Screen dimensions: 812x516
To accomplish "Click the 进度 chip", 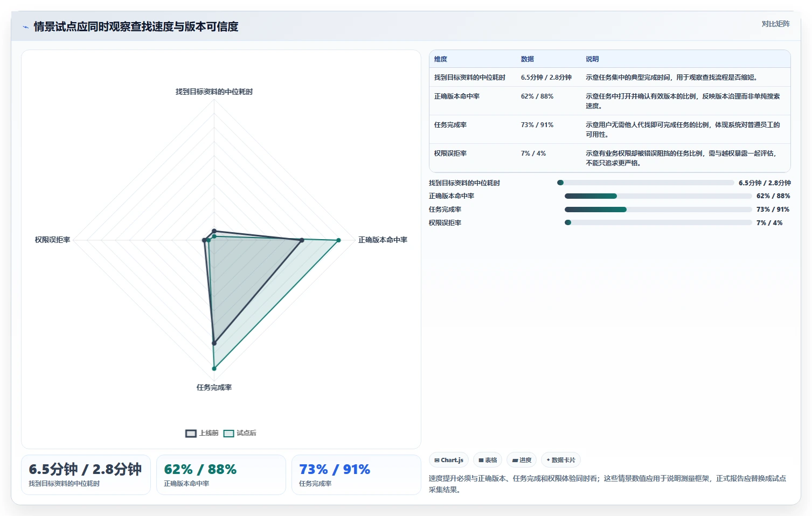I will tap(522, 460).
